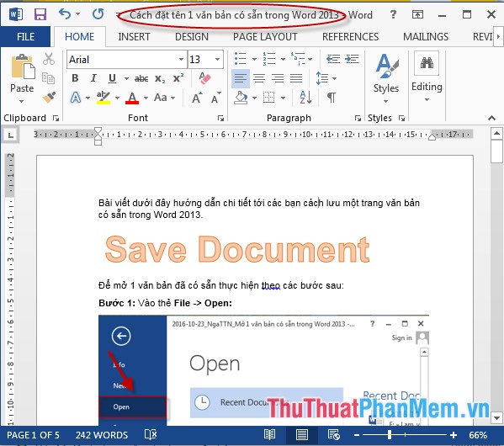
Task: Open the Borders dropdown arrow
Action: click(x=284, y=98)
